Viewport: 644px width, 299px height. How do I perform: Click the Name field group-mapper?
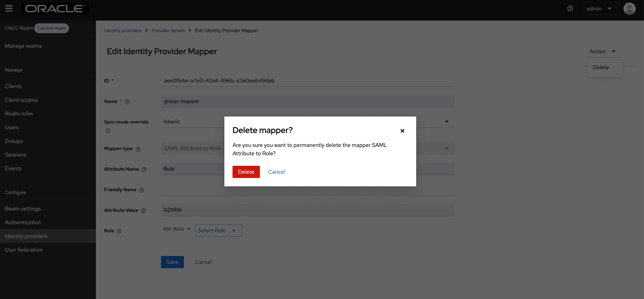[x=308, y=101]
